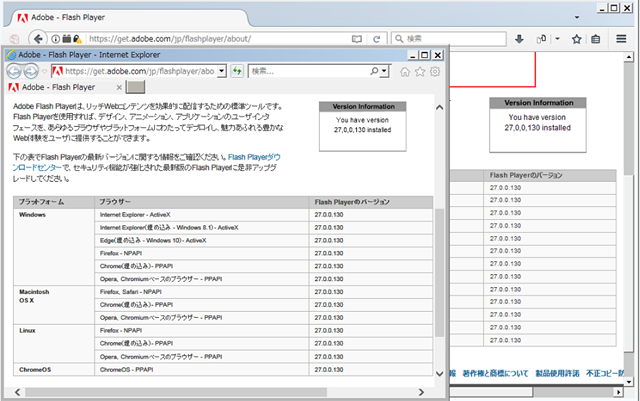This screenshot has height=401, width=640.
Task: Select the Adobe - Flash Player IE tab
Action: point(65,87)
